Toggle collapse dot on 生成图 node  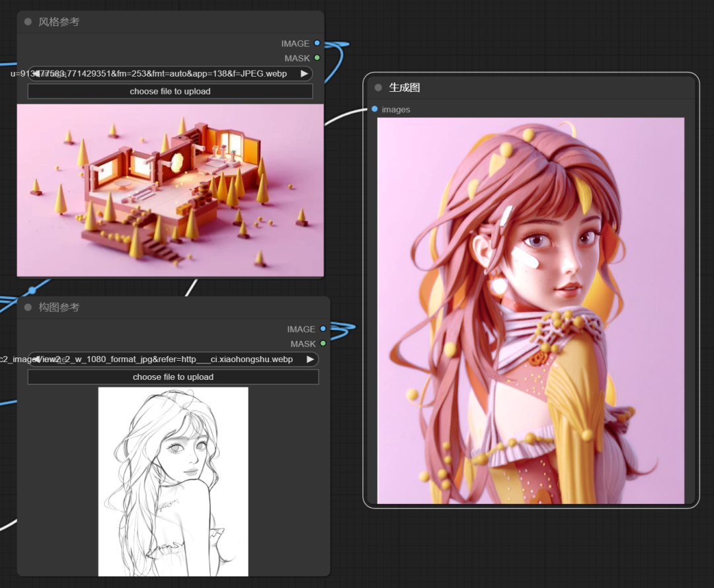coord(378,87)
